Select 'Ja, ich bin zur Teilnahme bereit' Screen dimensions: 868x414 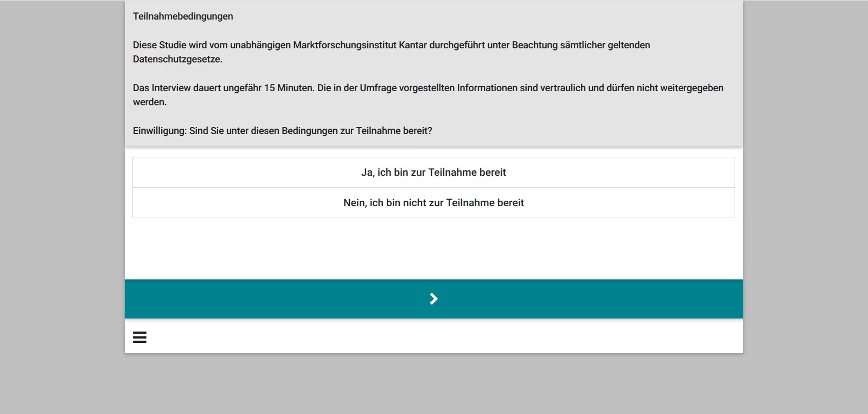433,173
